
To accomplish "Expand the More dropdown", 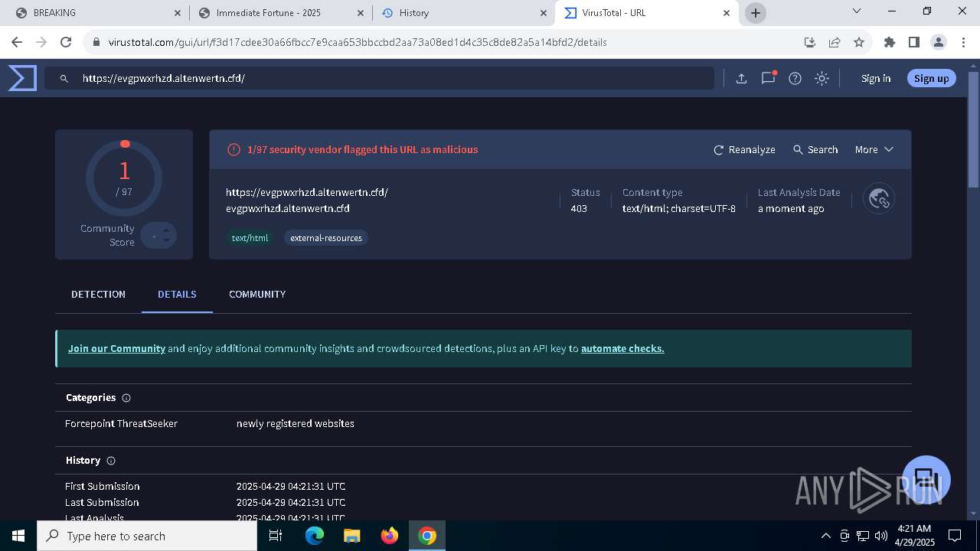I will pos(874,150).
